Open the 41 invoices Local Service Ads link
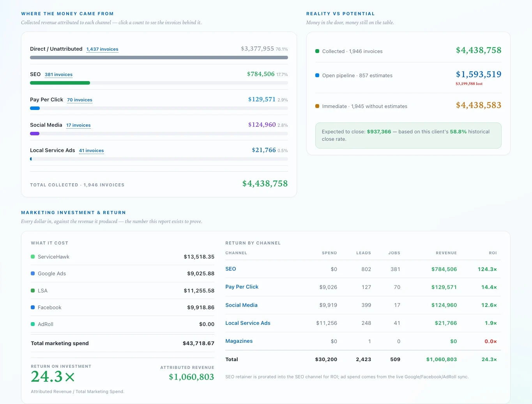Viewport: 532px width, 404px height. (x=91, y=151)
